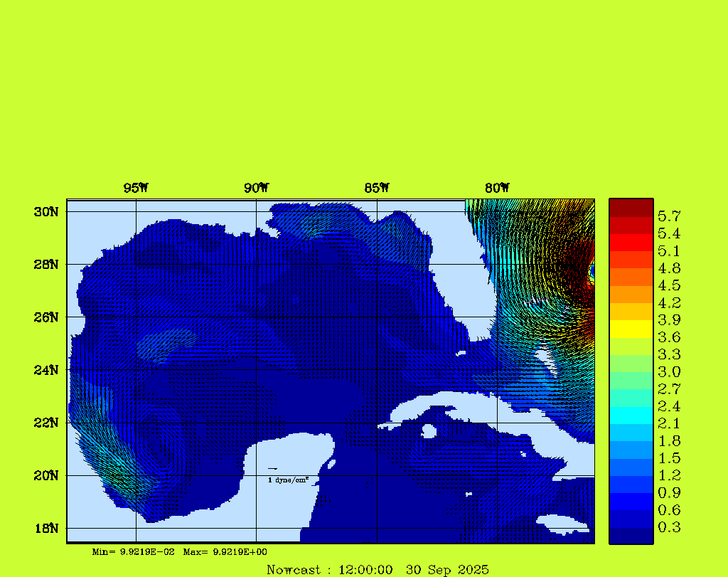This screenshot has width=728, height=577.
Task: Click the Max= 9.9219E+00 text
Action: coord(225,552)
